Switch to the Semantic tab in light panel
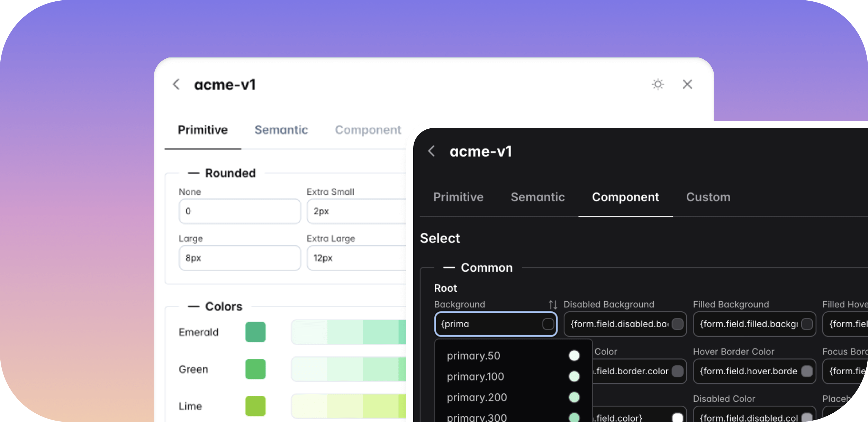 tap(281, 130)
